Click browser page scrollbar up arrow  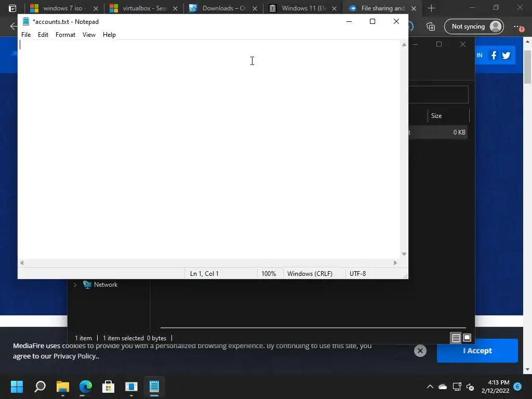click(528, 42)
